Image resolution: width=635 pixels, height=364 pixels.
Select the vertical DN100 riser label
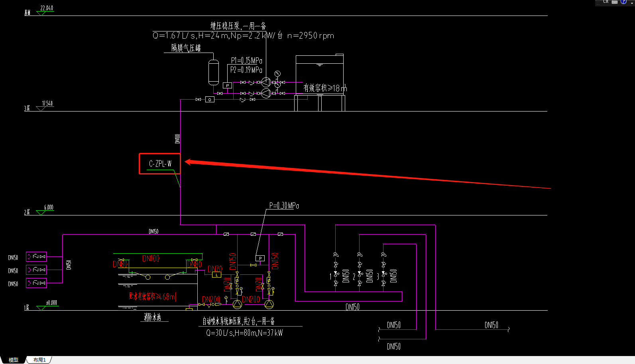pos(177,139)
